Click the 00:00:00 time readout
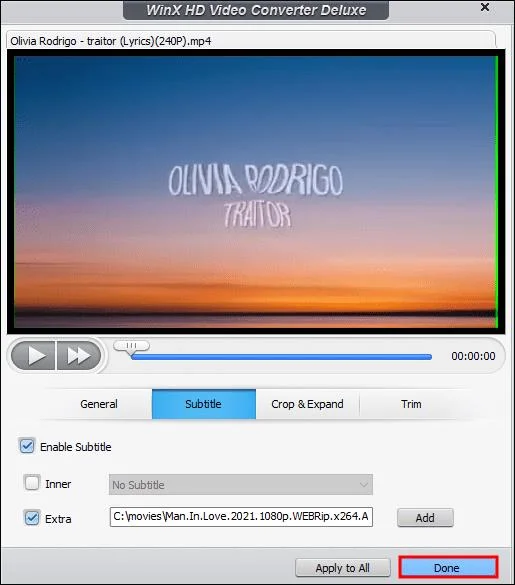The height and width of the screenshot is (585, 515). 473,356
